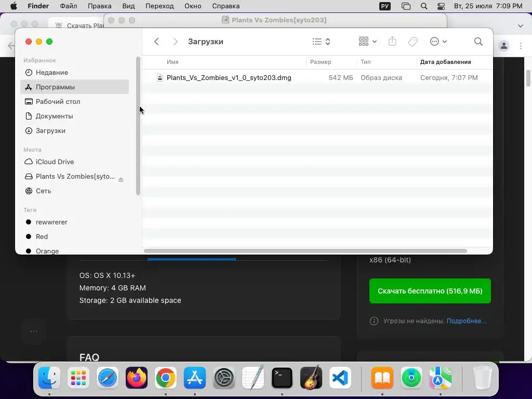Open the Apple menu
Image resolution: width=532 pixels, height=399 pixels.
point(14,6)
